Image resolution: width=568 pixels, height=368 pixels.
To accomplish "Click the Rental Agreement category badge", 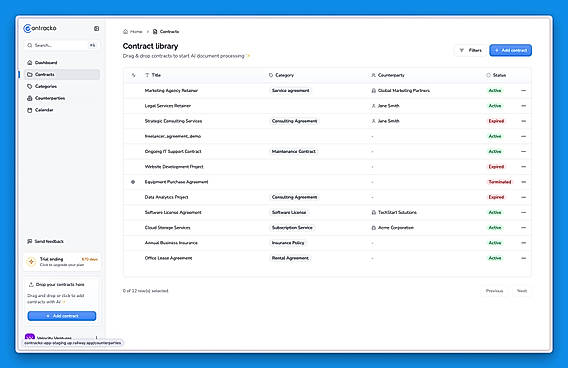I will 290,258.
